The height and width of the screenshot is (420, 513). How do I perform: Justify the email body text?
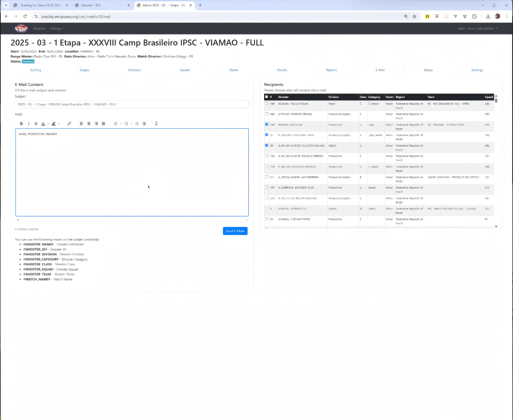point(104,124)
